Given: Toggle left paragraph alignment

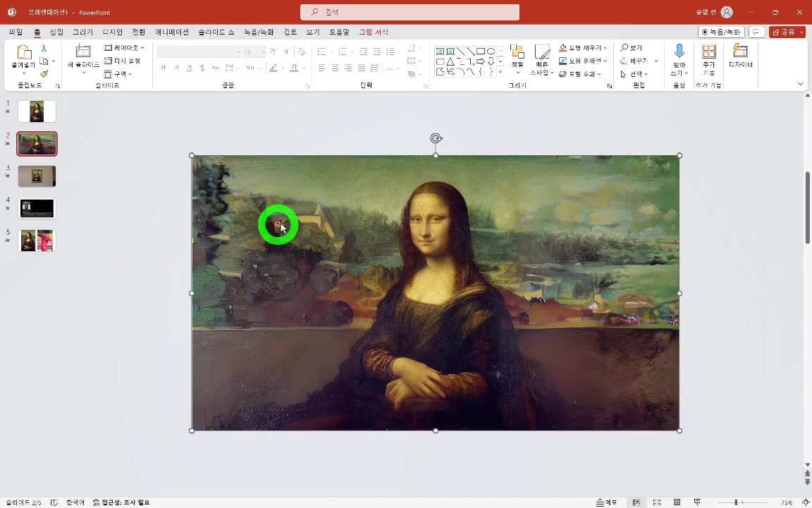Looking at the screenshot, I should 321,68.
